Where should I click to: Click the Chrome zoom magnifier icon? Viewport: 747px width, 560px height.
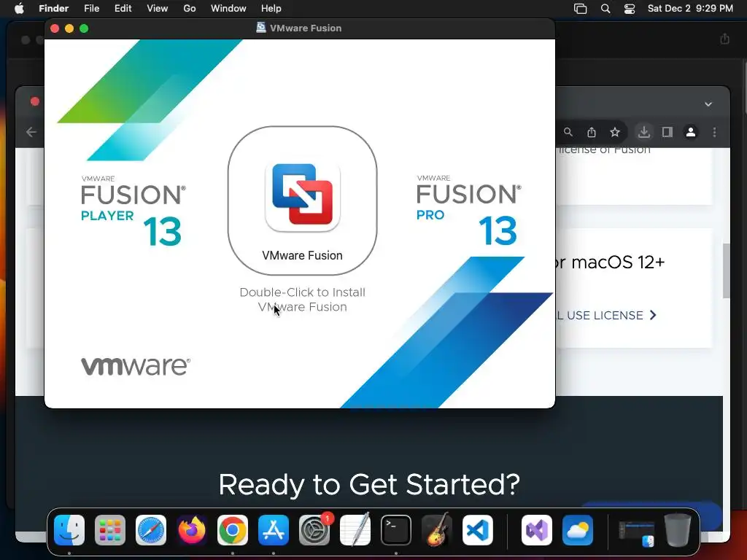point(568,132)
